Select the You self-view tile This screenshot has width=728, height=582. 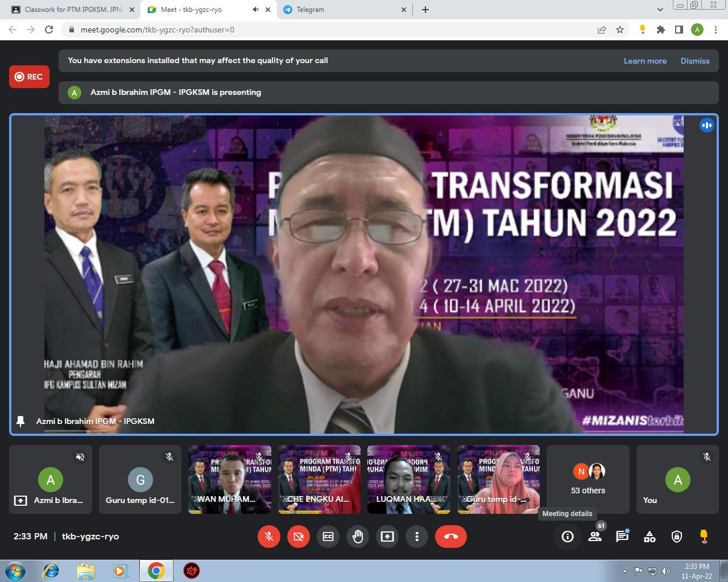(x=677, y=480)
